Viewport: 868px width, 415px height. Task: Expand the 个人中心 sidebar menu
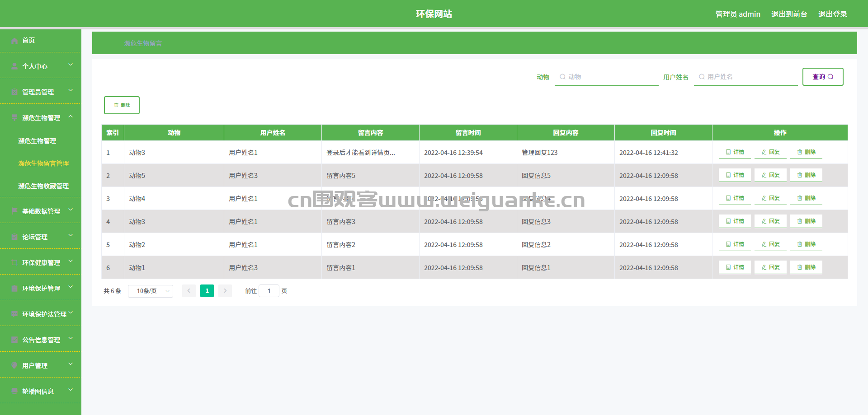point(41,66)
